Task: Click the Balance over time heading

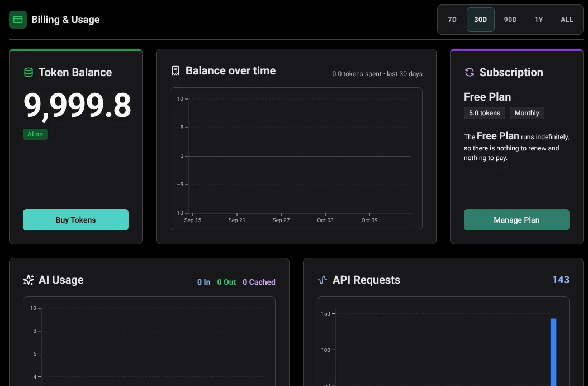Action: coord(231,70)
